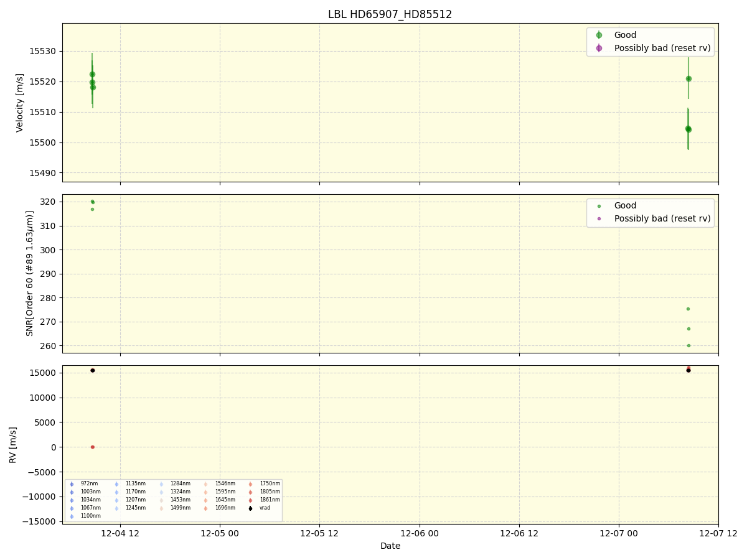This screenshot has width=747, height=560.
Task: Click the -15000 RV tick label
Action: point(39,521)
